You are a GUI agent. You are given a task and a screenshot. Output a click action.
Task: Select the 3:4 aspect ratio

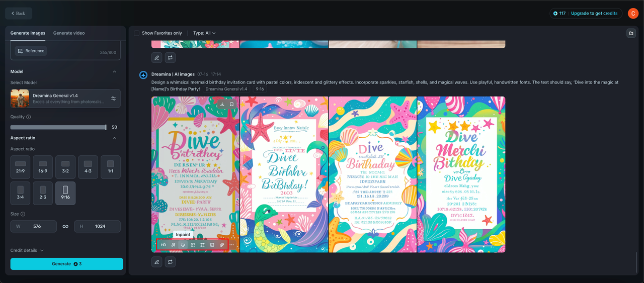21,193
